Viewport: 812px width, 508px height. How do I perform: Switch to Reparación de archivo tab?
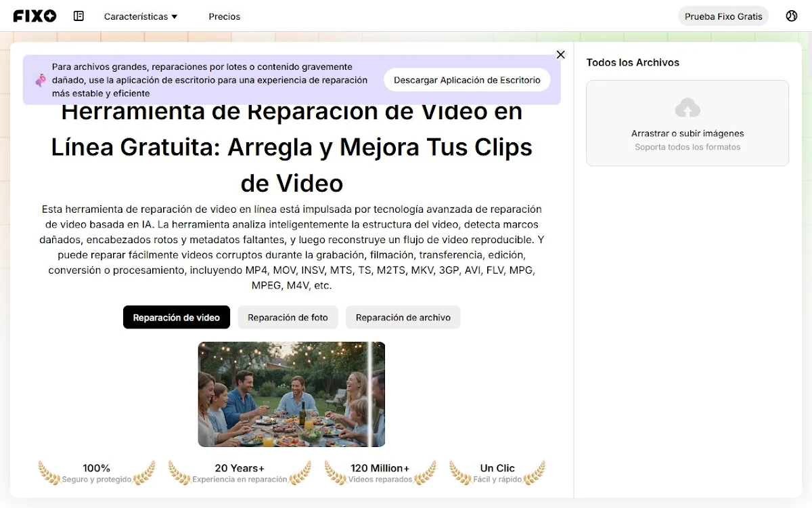(403, 317)
